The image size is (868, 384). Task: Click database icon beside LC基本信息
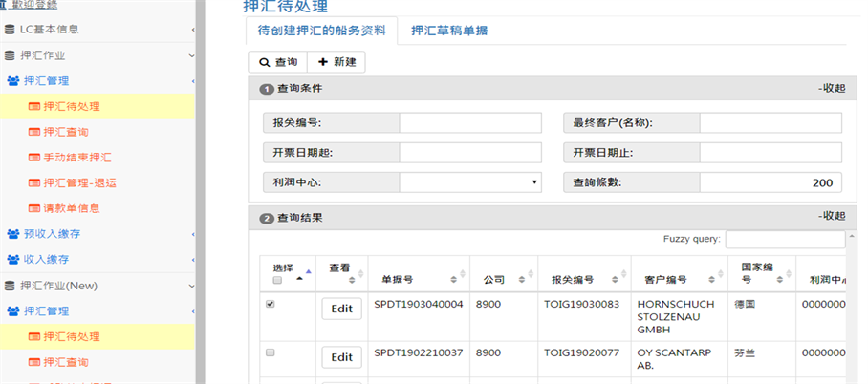pyautogui.click(x=11, y=30)
